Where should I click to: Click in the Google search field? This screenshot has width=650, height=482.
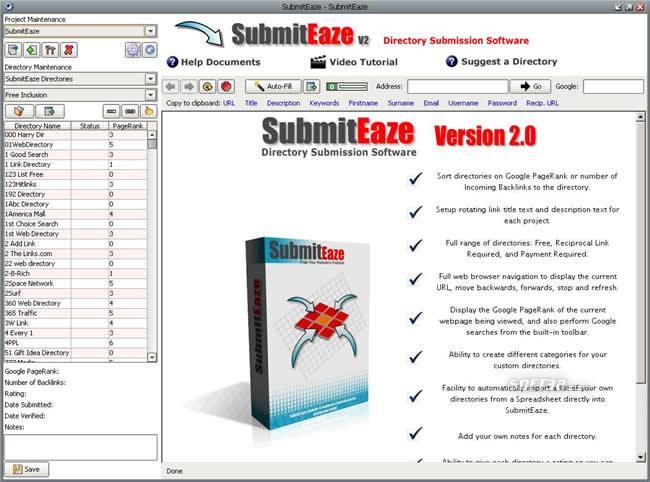coord(614,87)
